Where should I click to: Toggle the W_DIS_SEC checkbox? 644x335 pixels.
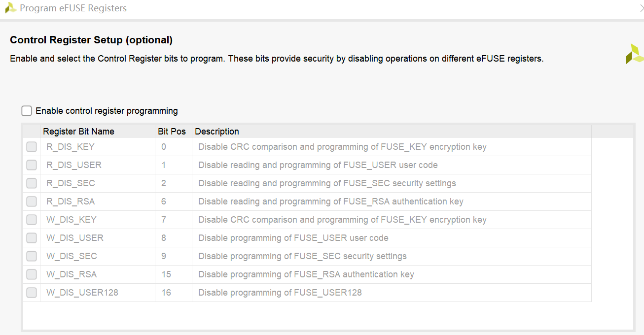(x=32, y=256)
